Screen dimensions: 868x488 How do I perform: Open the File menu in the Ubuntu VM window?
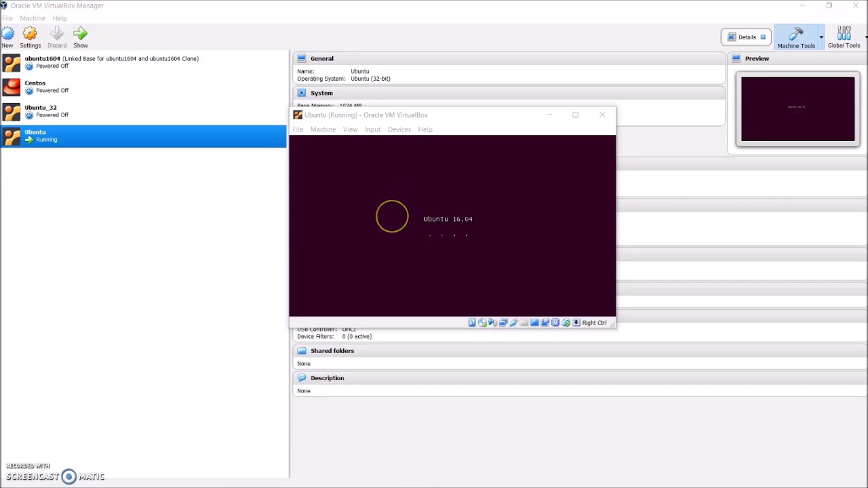[298, 129]
